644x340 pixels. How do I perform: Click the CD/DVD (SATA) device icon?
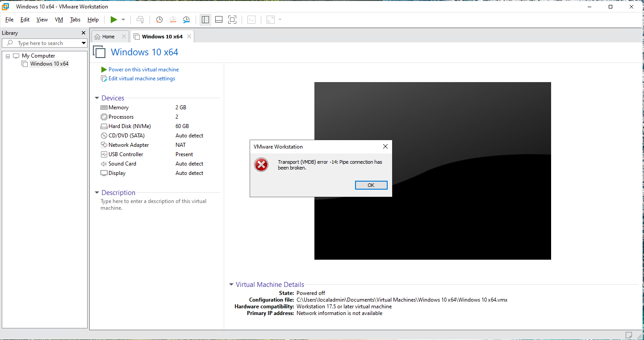104,136
